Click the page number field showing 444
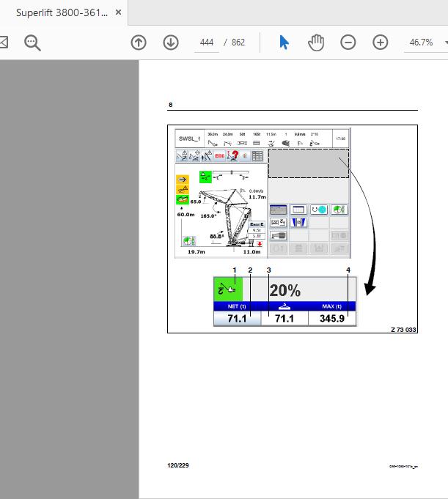The image size is (448, 499). [207, 42]
